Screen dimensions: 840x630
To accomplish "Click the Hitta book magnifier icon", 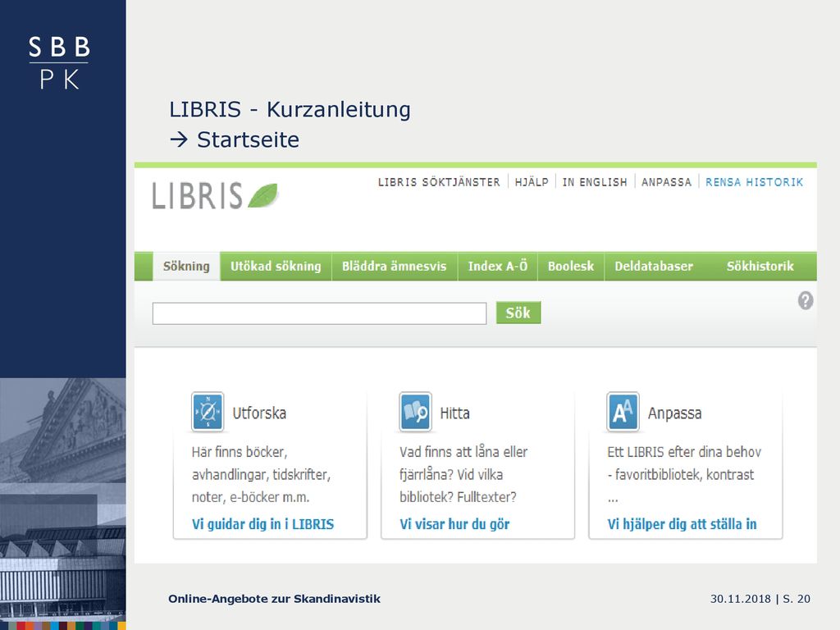I will point(415,412).
